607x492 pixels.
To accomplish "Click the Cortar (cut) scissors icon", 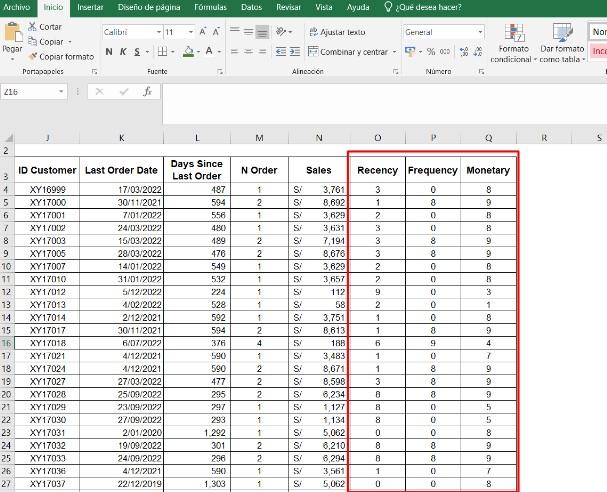I will (x=34, y=27).
